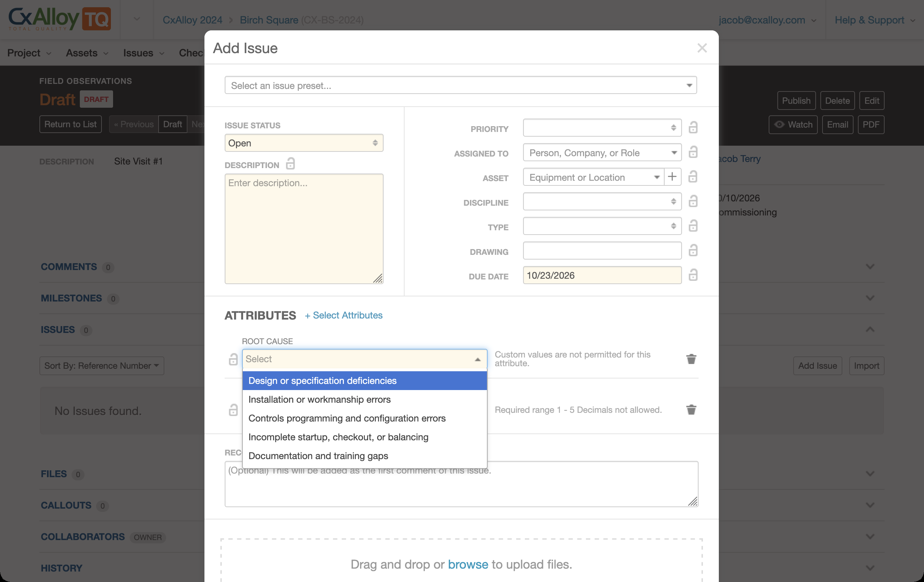Toggle the lock icon next to Due Date
Viewport: 924px width, 582px height.
coord(692,275)
